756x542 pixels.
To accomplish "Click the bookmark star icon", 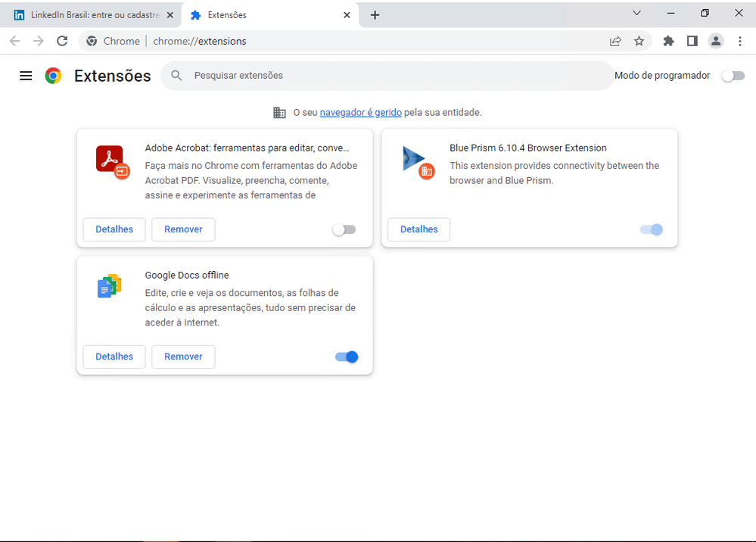I will coord(639,41).
